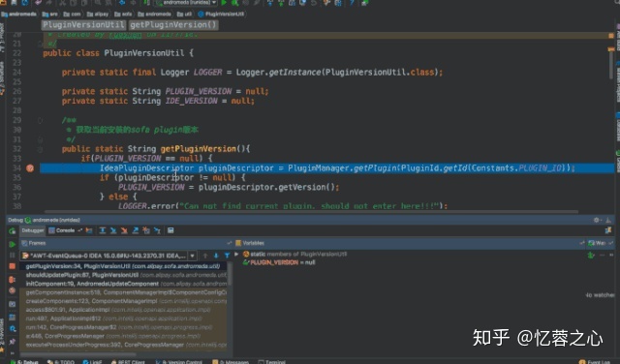Toggle the breakpoint on line 34
Image resolution: width=620 pixels, height=364 pixels.
pos(30,168)
